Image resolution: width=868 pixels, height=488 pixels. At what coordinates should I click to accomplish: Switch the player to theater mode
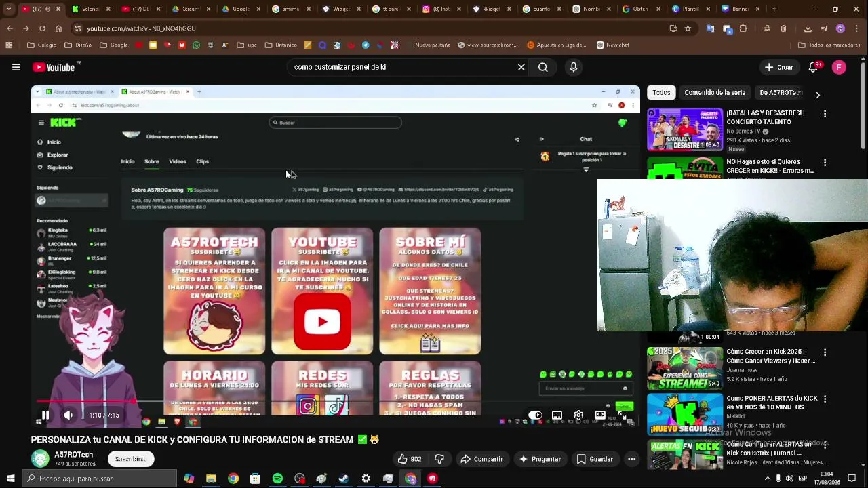[x=600, y=415]
